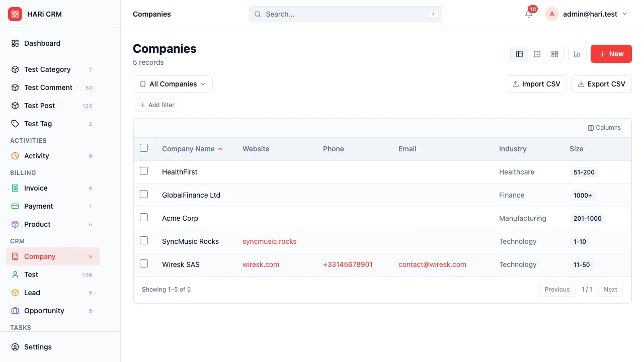Open the Columns chooser
The width and height of the screenshot is (644, 362).
pos(604,128)
